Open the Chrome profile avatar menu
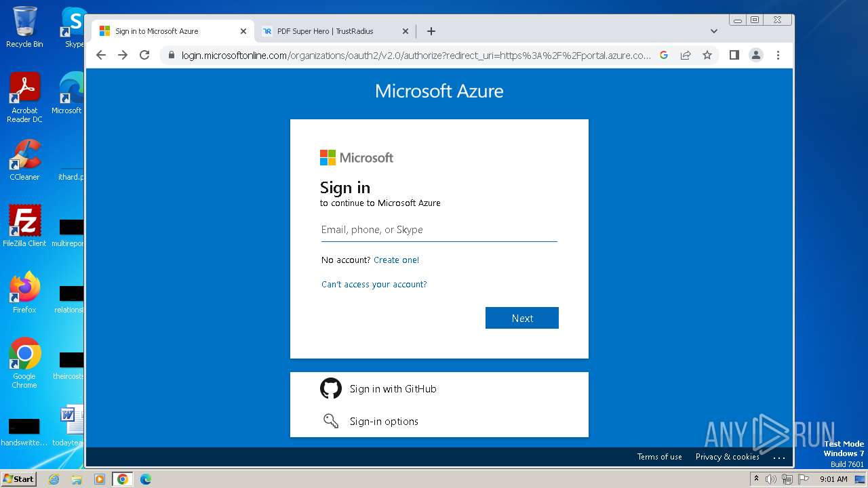The image size is (868, 488). coord(756,55)
